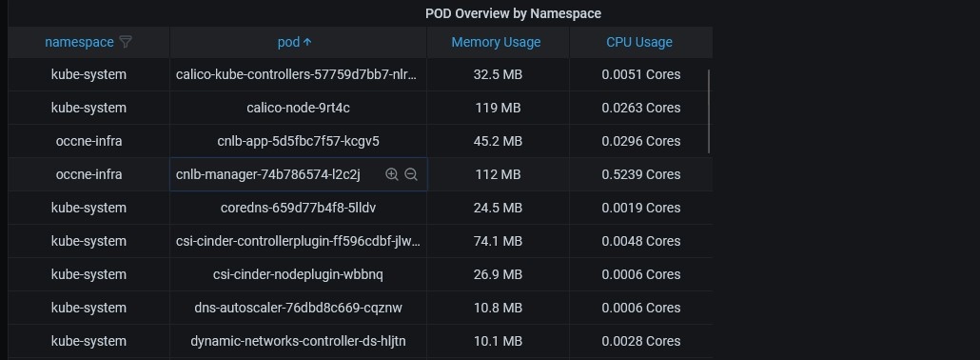Select the dns-autoscaler-76dbd8c669-cqznw pod cell
Viewport: 980px width, 360px height.
(x=298, y=308)
